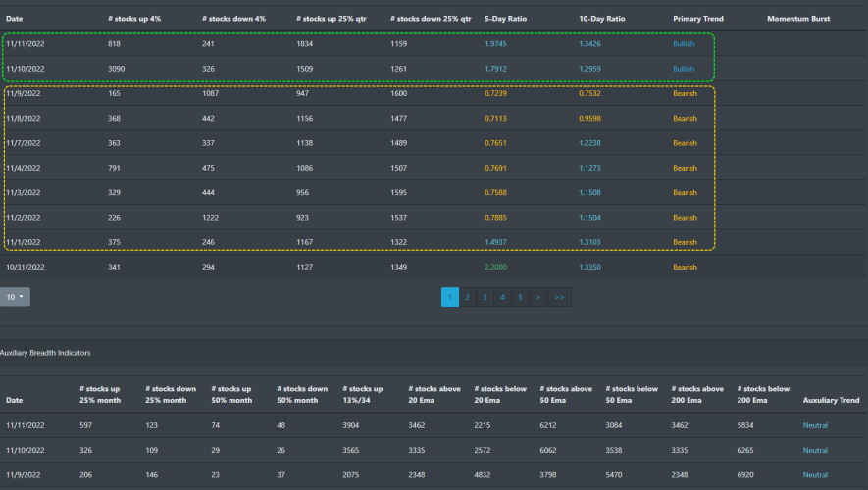Click the auxiliary value 6212
This screenshot has height=490, width=868.
click(x=548, y=425)
